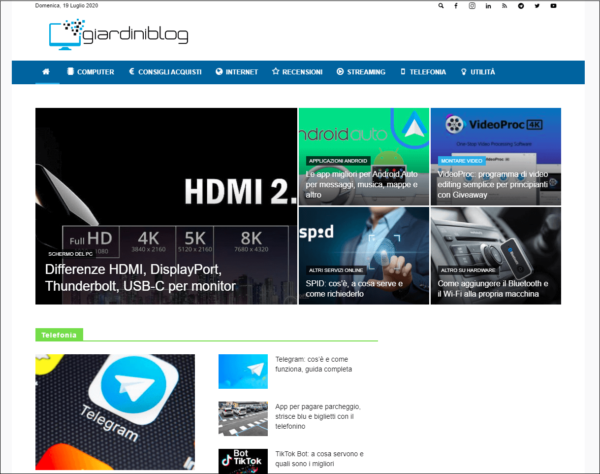This screenshot has width=600, height=474.
Task: Open the Instagram social icon
Action: (x=472, y=6)
